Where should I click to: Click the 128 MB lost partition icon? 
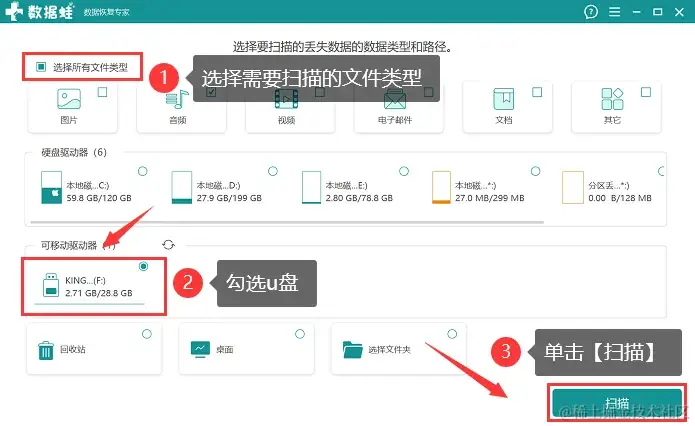pos(573,188)
